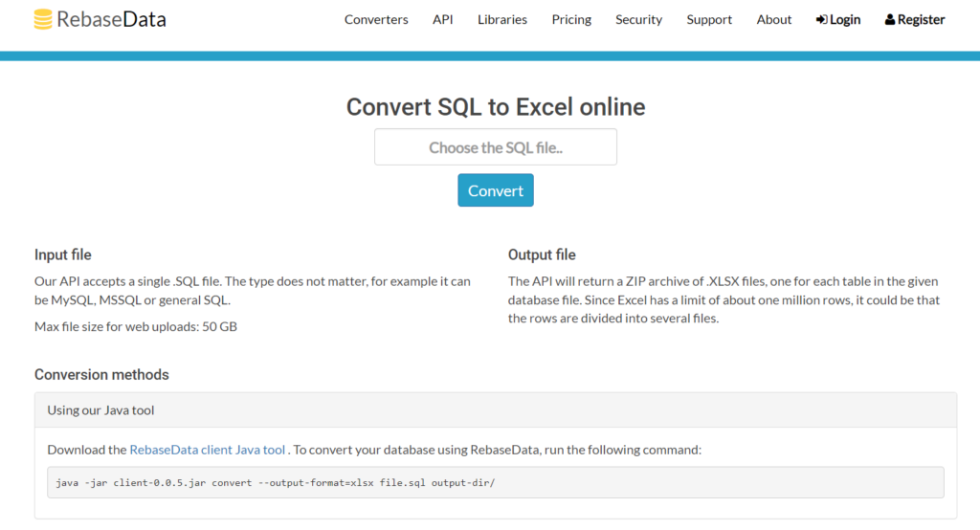Open the Converters menu

(x=376, y=19)
